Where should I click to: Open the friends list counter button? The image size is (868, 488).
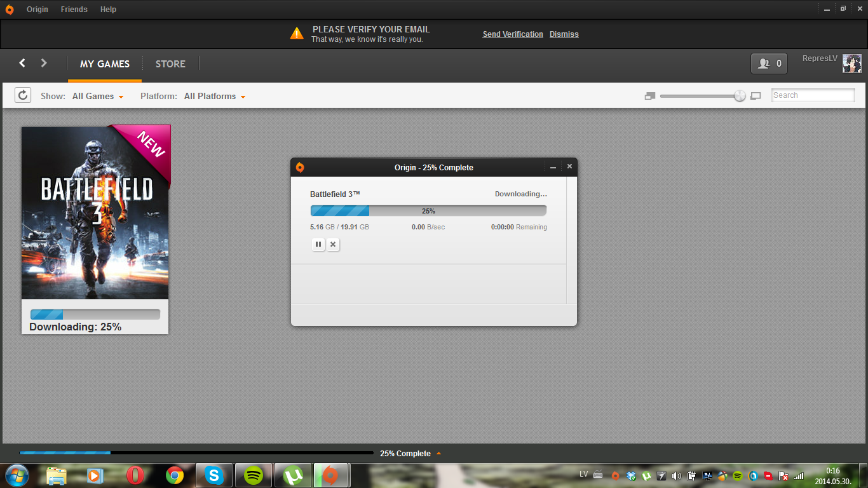pos(770,64)
